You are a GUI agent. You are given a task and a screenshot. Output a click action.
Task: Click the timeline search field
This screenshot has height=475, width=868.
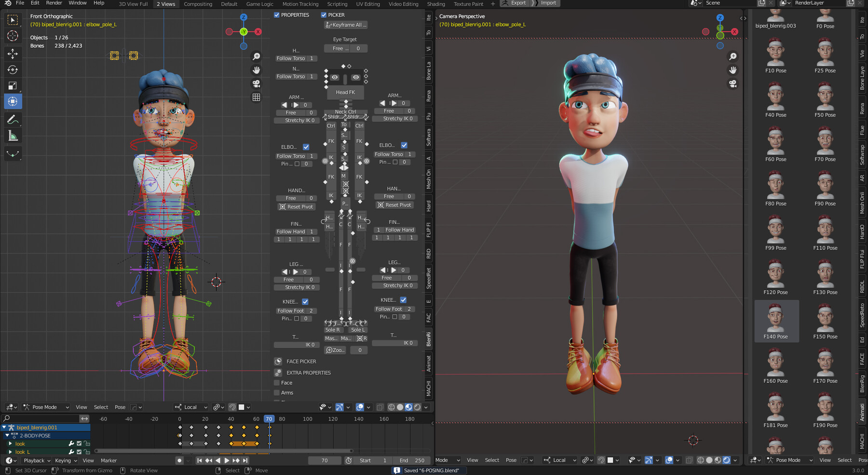click(41, 419)
